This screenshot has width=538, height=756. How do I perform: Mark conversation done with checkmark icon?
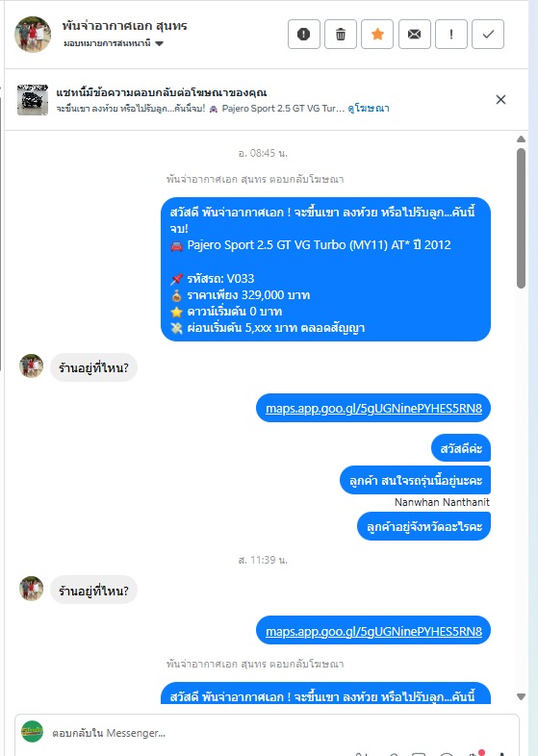coord(488,35)
